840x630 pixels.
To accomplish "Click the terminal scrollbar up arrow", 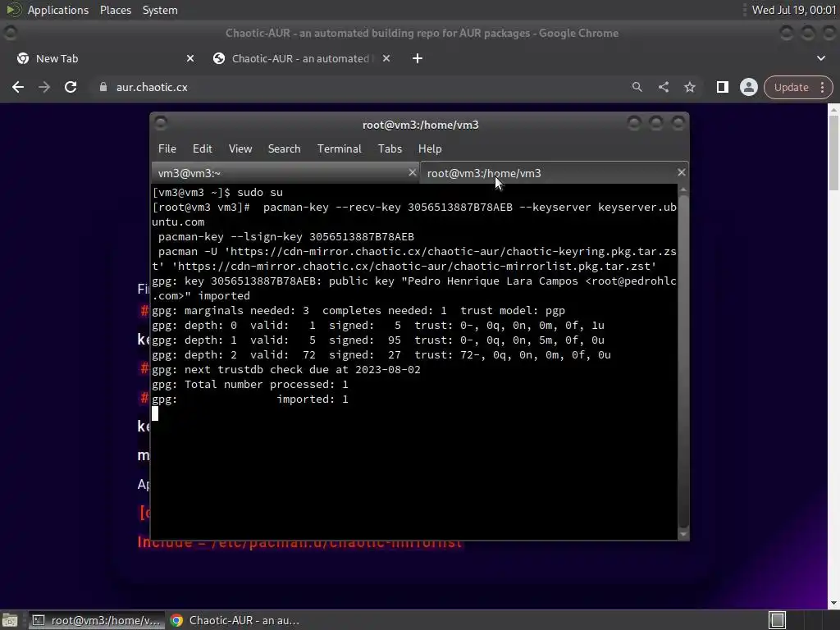I will (683, 189).
